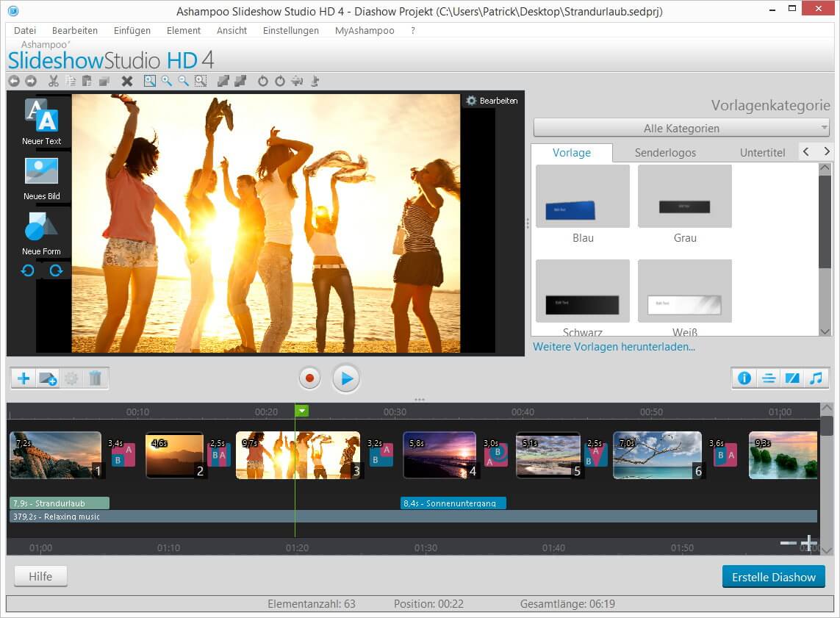Open the Einstellungen menu
Viewport: 840px width, 618px height.
[290, 30]
